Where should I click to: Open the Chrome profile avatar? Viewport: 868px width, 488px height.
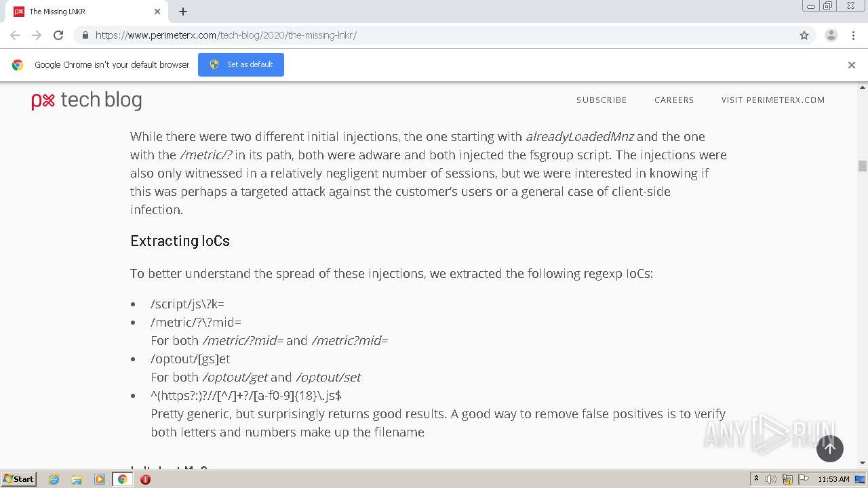[x=831, y=35]
